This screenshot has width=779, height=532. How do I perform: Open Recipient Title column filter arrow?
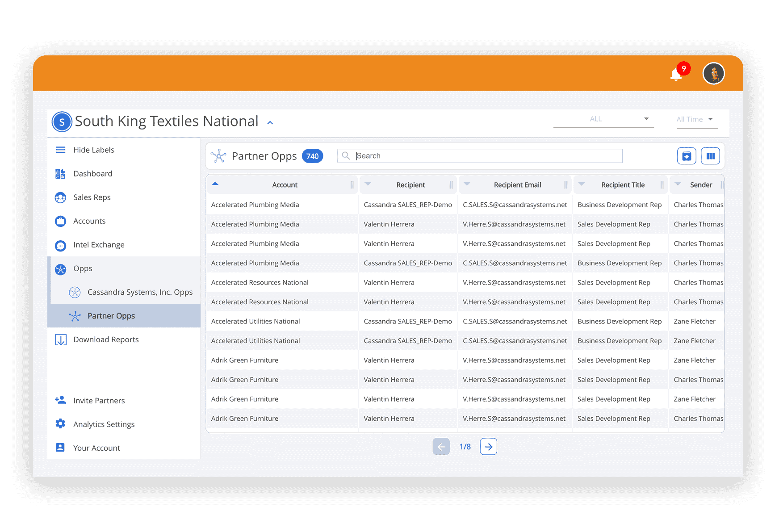point(582,184)
